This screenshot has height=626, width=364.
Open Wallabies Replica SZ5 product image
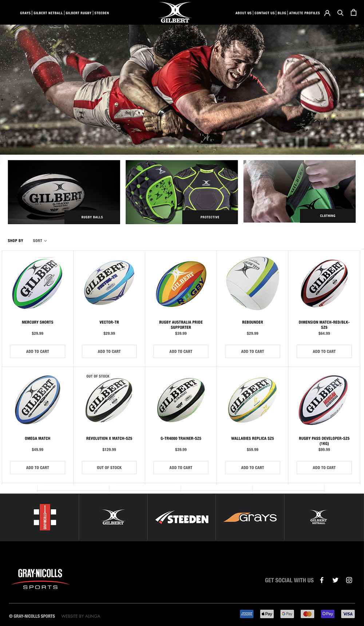(253, 400)
